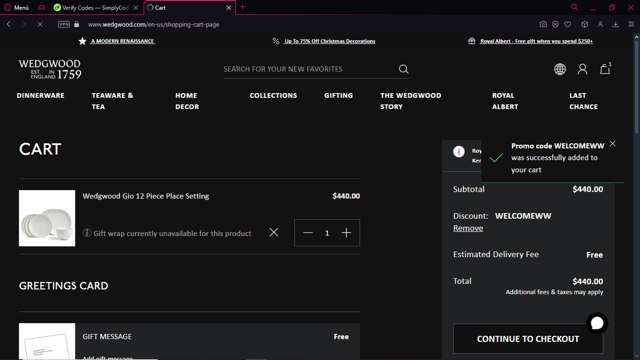Click the $440.00 total amount

pyautogui.click(x=587, y=281)
